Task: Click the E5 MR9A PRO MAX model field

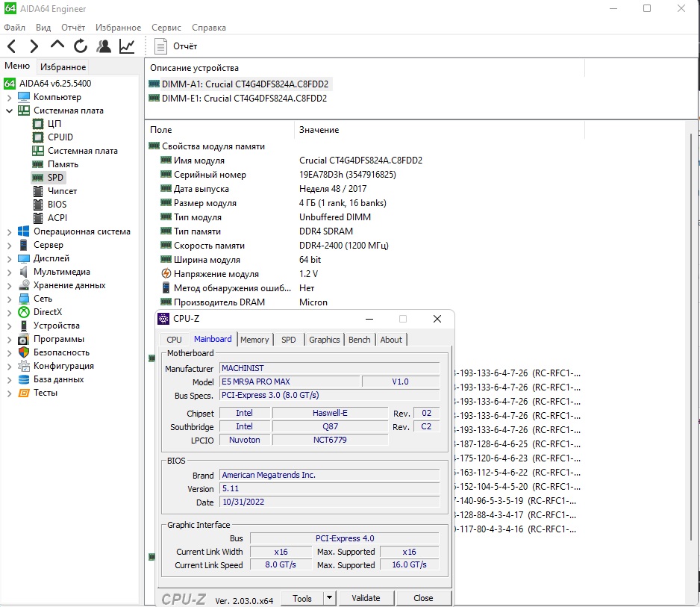Action: click(290, 382)
